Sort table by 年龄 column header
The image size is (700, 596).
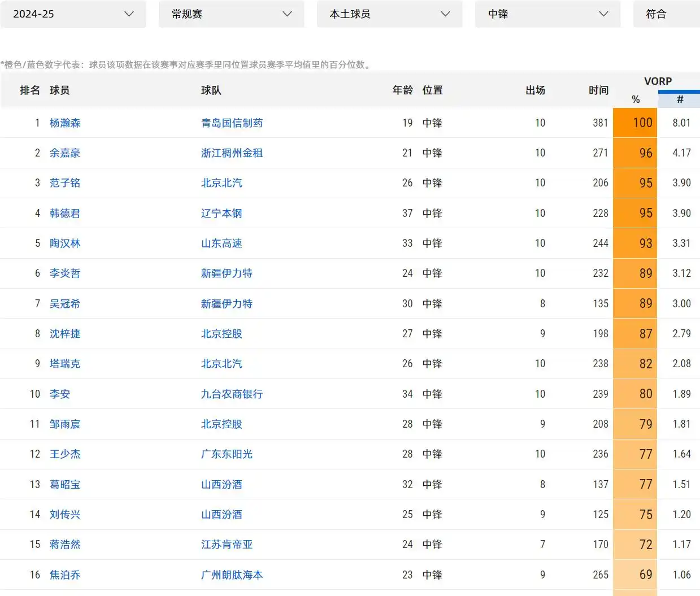point(402,90)
